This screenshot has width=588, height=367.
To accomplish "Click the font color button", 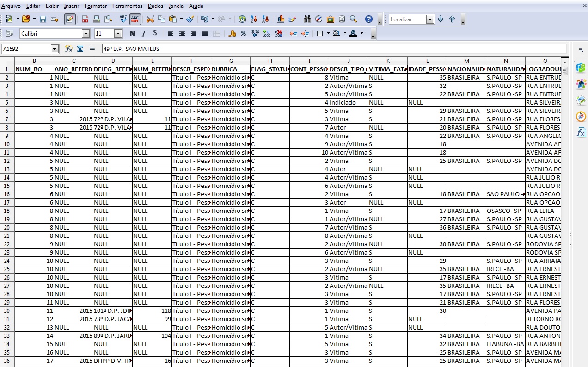I will point(353,33).
